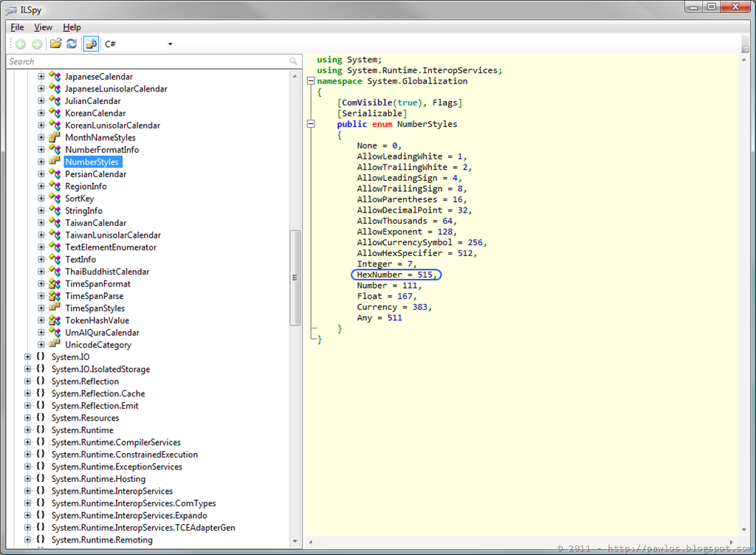Expand the System.IO namespace
The image size is (756, 555).
27,357
